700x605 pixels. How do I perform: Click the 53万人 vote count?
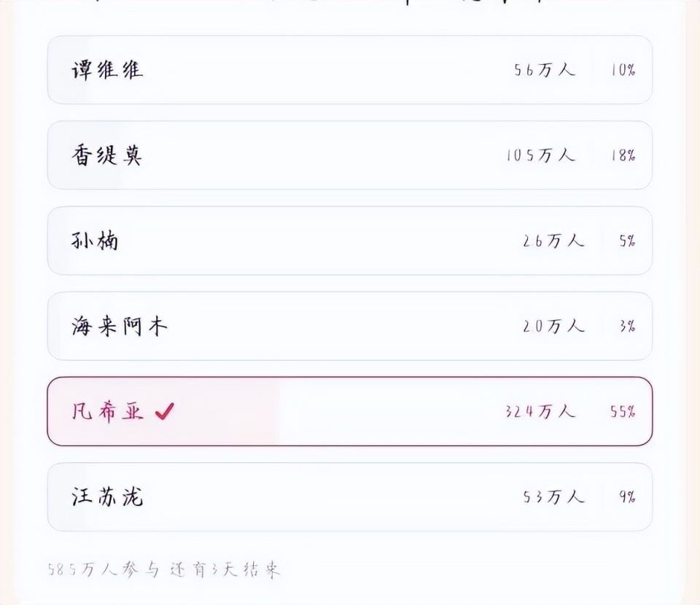tap(553, 497)
